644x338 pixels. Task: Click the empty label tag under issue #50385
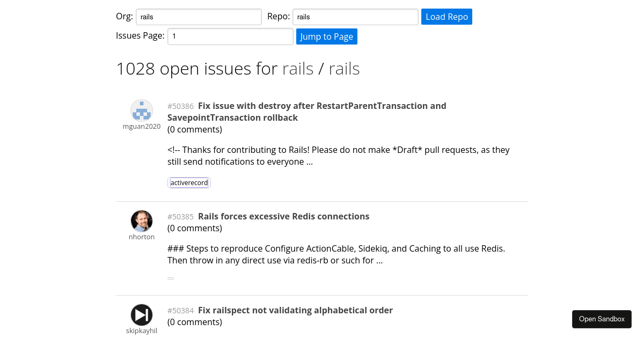click(x=171, y=278)
